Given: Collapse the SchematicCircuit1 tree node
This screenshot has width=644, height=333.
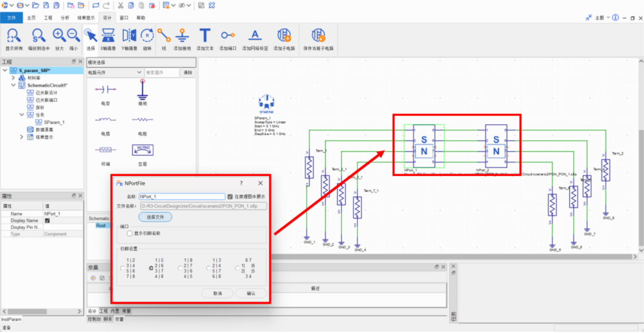Looking at the screenshot, I should [x=13, y=85].
